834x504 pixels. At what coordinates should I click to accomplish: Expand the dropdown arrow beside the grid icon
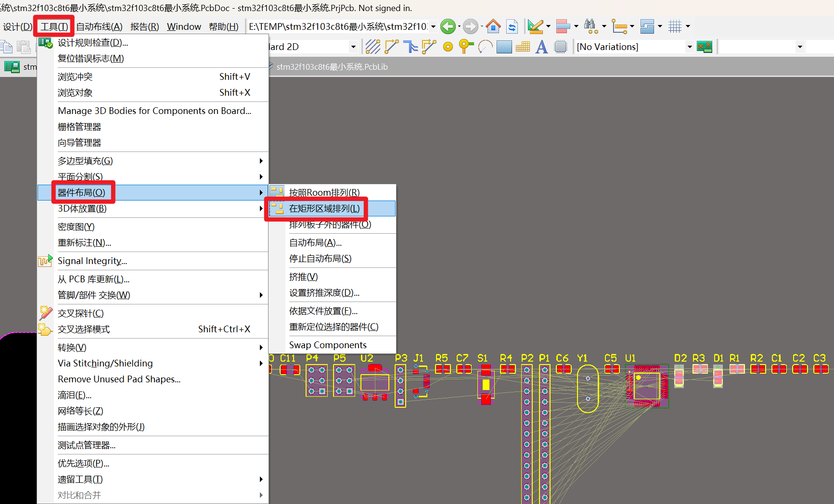(x=688, y=26)
